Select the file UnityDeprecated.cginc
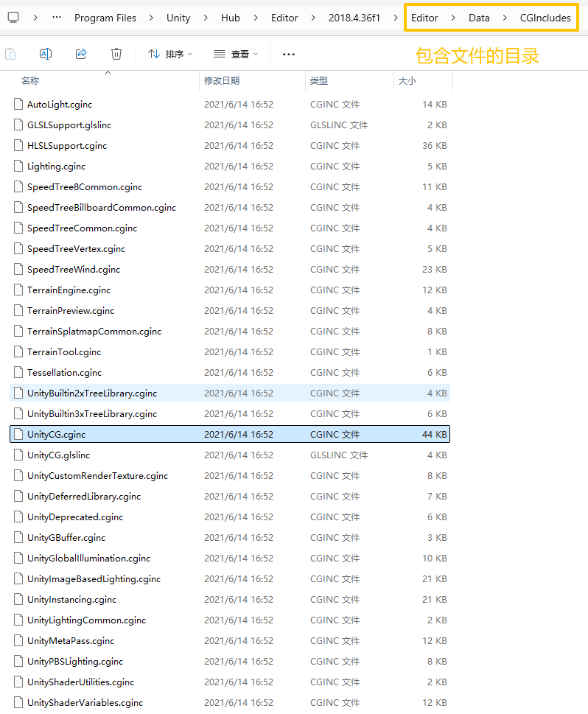Image resolution: width=588 pixels, height=714 pixels. [x=230, y=517]
